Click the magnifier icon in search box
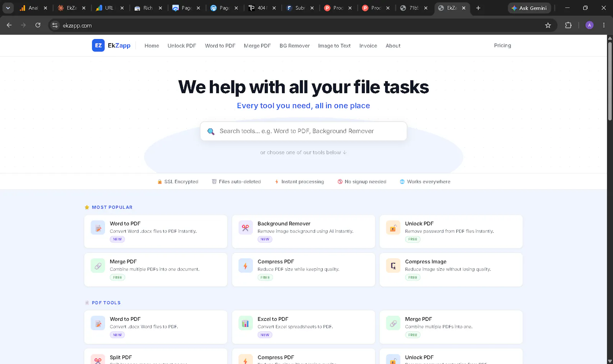Viewport: 613px width, 364px height. coord(211,131)
